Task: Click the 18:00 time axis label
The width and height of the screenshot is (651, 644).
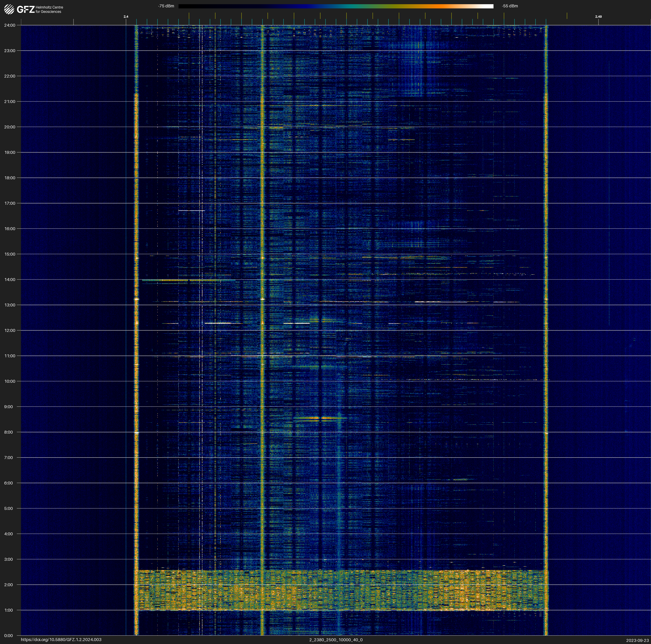Action: tap(10, 178)
